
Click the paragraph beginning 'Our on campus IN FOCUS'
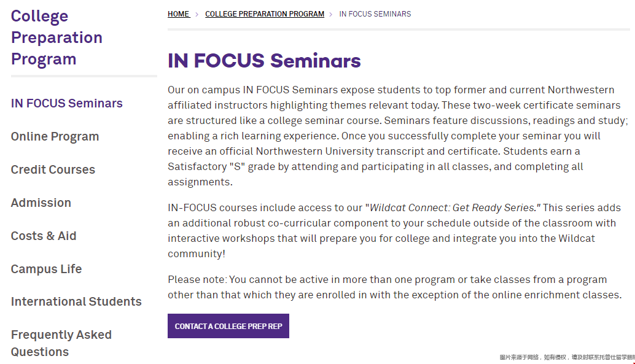coord(398,136)
